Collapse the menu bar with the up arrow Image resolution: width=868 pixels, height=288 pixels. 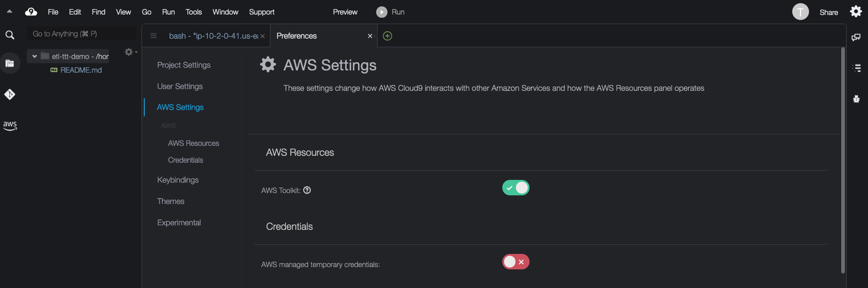click(10, 12)
